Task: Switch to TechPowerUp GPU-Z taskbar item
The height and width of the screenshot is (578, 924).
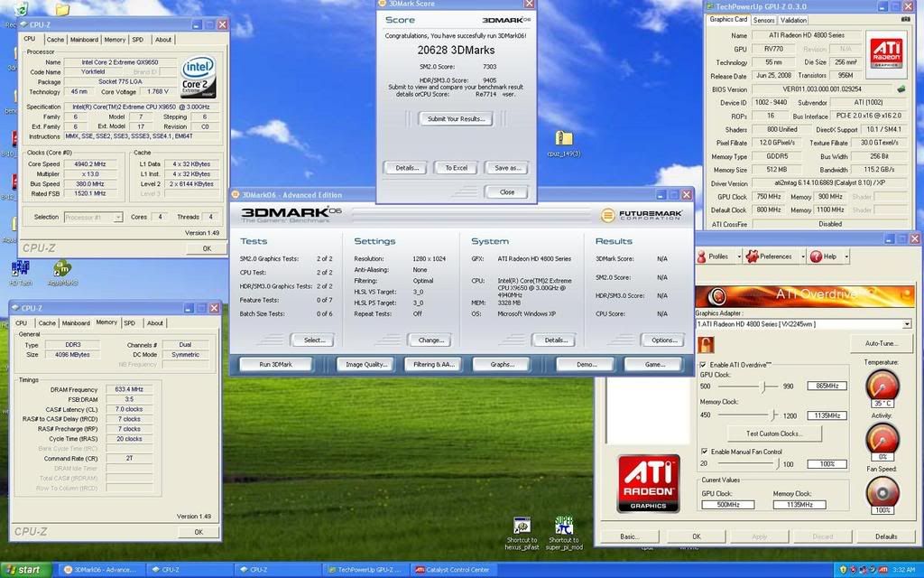Action: click(366, 570)
